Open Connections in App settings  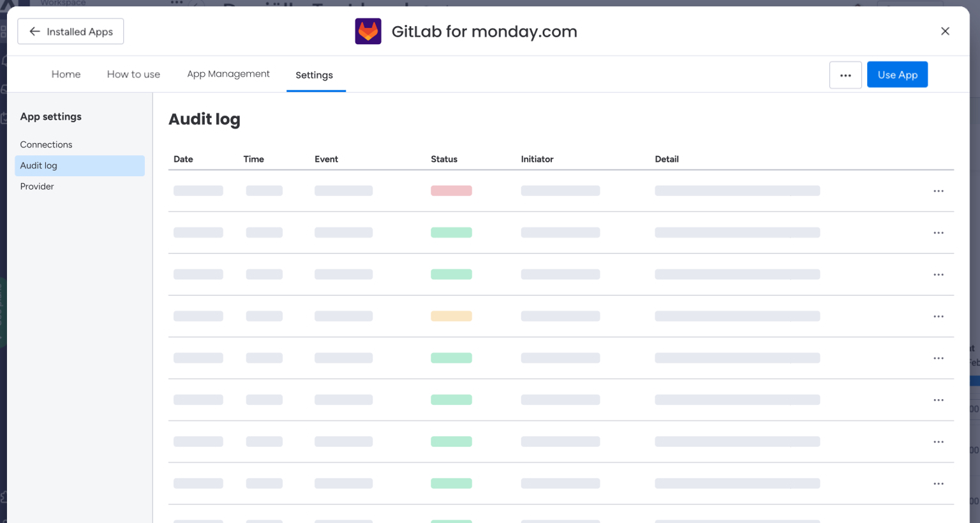pos(46,144)
